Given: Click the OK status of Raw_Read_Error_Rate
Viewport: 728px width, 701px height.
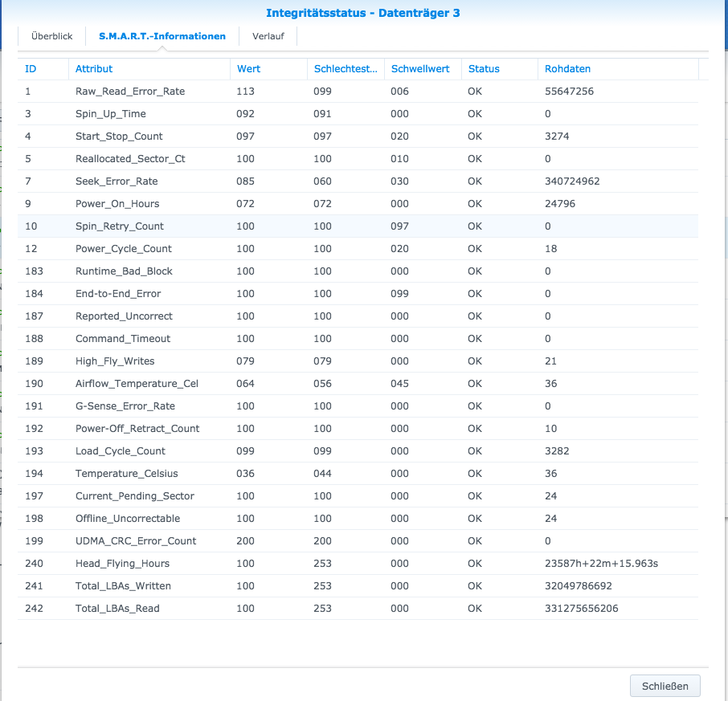Looking at the screenshot, I should tap(475, 92).
